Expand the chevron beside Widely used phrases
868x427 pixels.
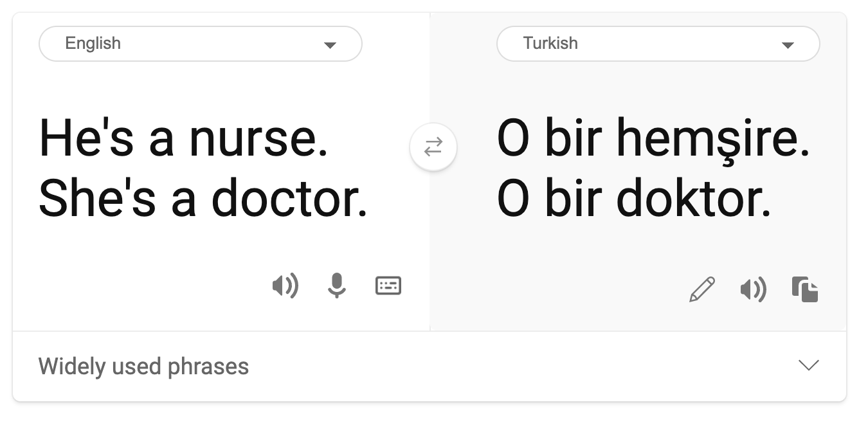pyautogui.click(x=808, y=365)
